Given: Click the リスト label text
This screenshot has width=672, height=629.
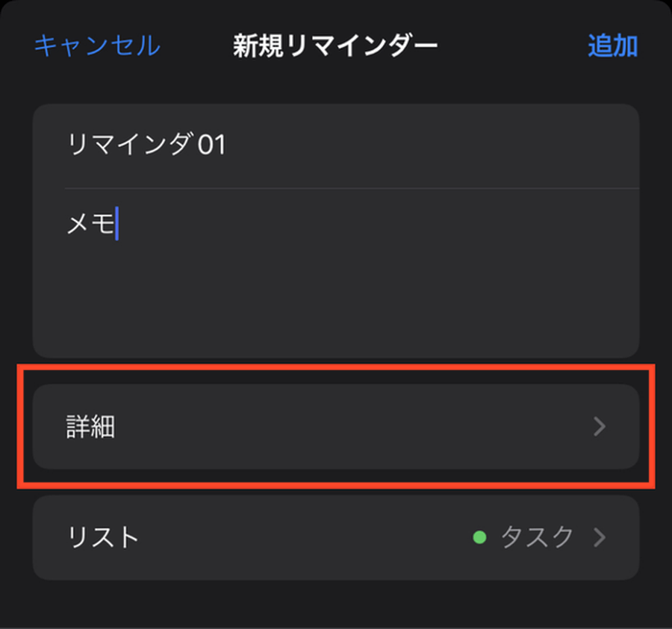Looking at the screenshot, I should pos(103,537).
